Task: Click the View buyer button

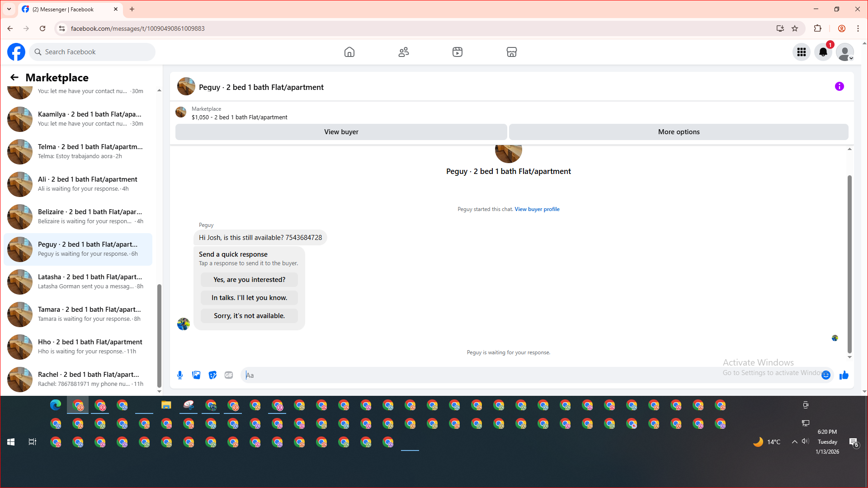Action: click(341, 132)
